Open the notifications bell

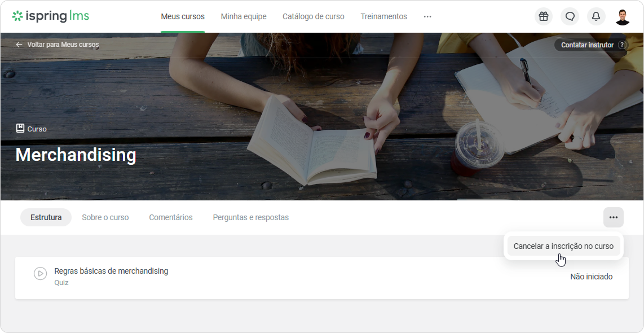tap(596, 16)
